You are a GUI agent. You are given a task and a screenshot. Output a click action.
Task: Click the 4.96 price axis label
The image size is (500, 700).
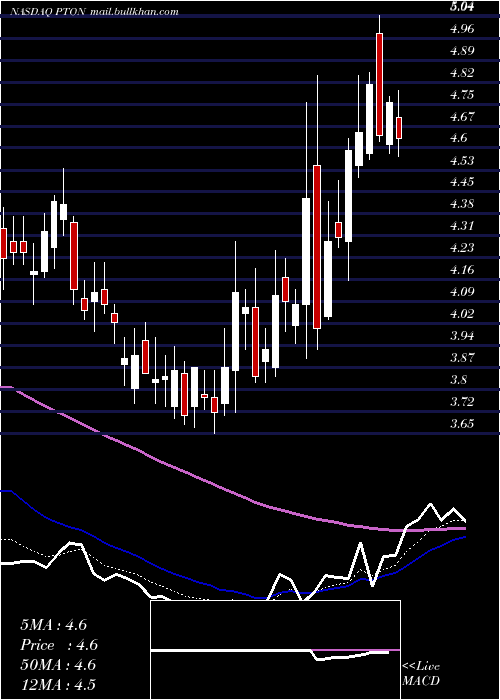pyautogui.click(x=462, y=29)
